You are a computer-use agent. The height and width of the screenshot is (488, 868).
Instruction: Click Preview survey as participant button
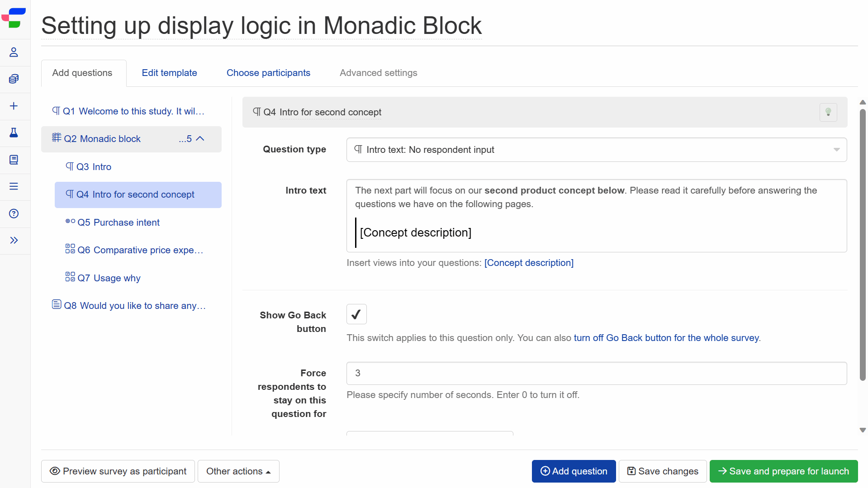click(118, 471)
